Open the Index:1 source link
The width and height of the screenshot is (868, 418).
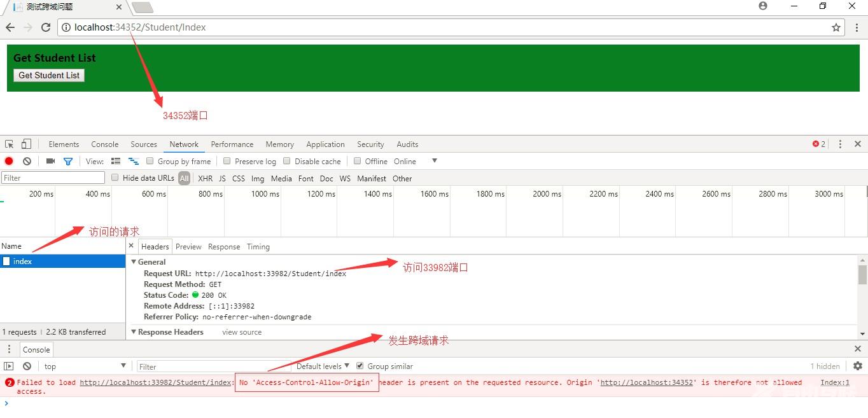pos(834,382)
